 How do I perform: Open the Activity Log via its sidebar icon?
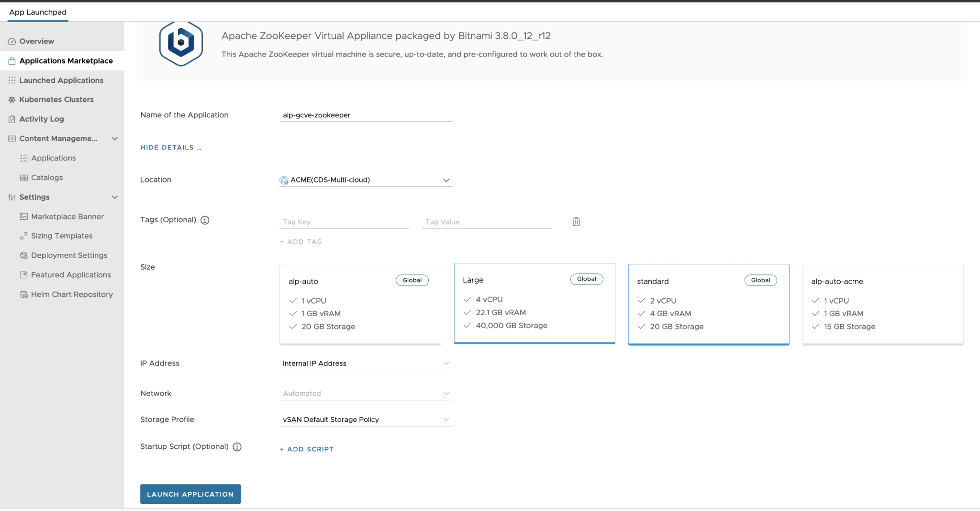(11, 119)
